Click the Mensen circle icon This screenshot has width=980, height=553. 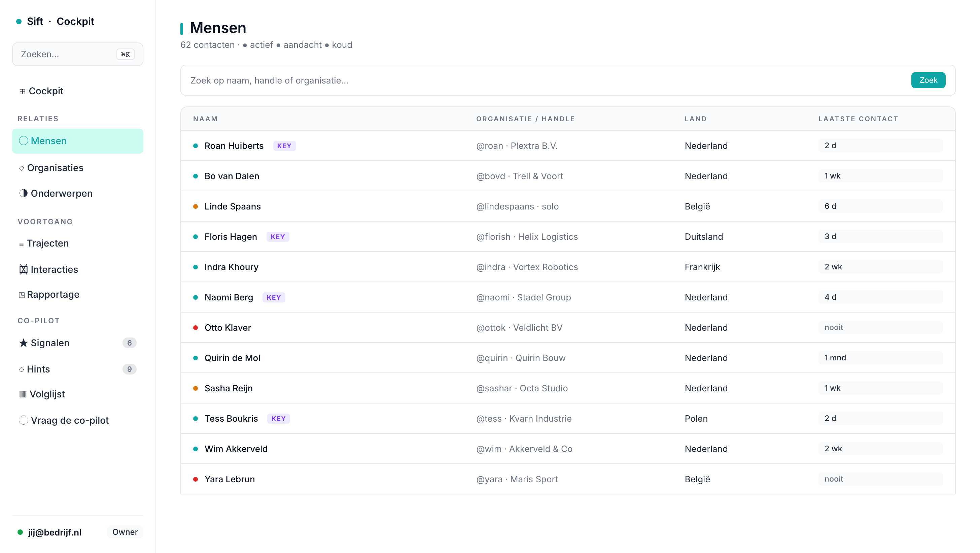coord(24,141)
